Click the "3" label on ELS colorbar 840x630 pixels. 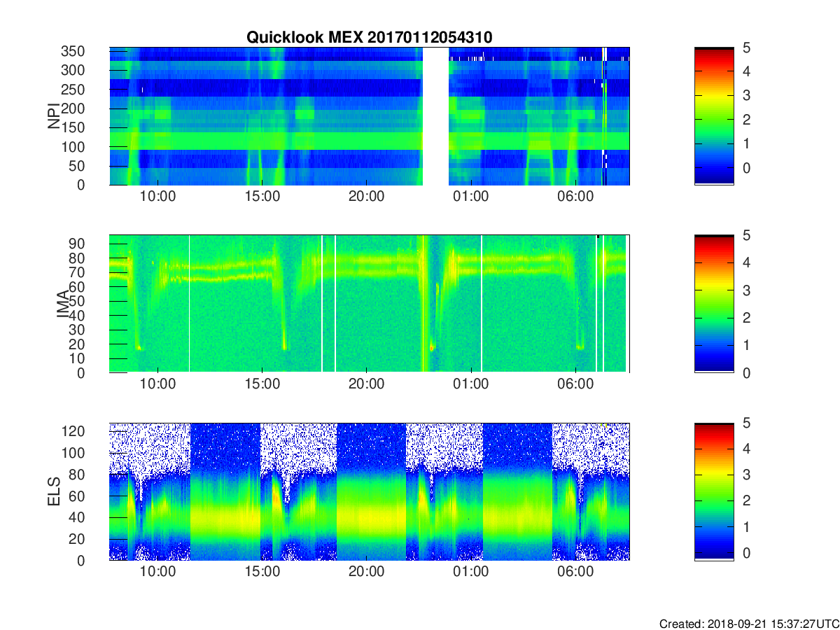point(745,475)
